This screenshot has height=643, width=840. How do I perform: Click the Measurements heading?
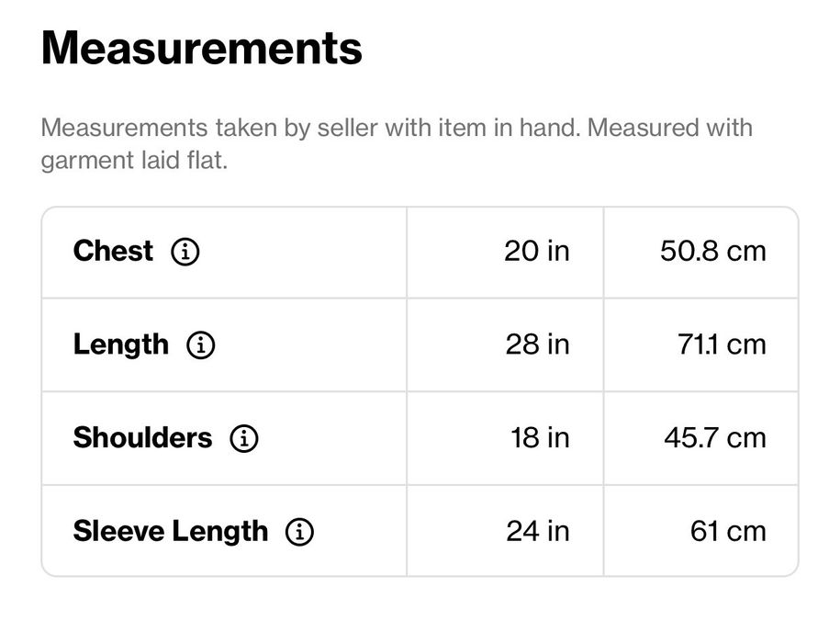(201, 48)
